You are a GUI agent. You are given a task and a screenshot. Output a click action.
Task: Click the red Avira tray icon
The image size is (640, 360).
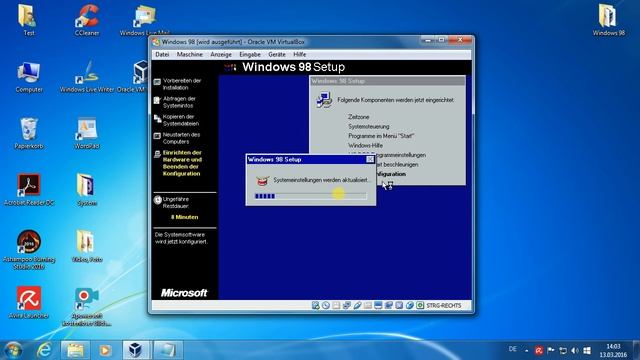point(539,351)
